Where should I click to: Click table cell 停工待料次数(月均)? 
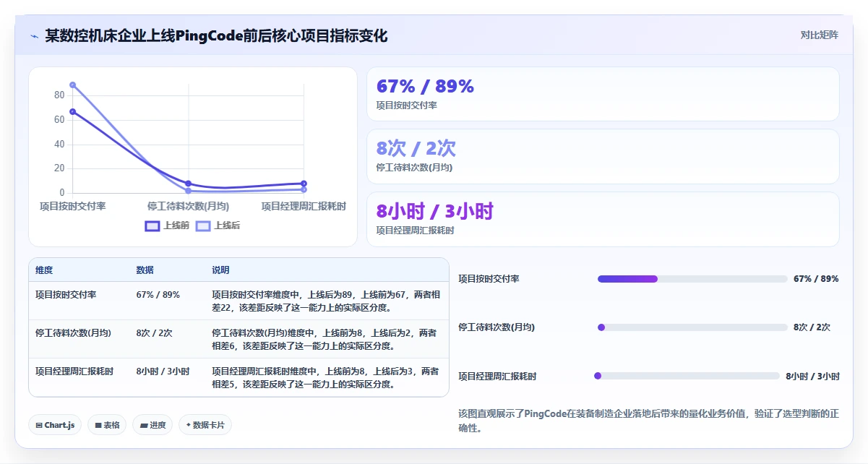click(73, 333)
